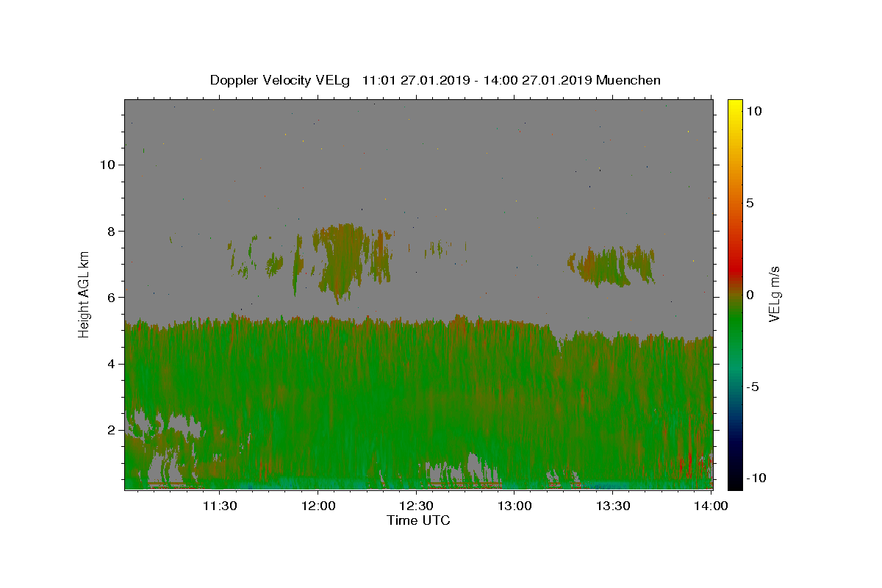882x588 pixels.
Task: Click the 12:00 time axis label
Action: (x=318, y=506)
